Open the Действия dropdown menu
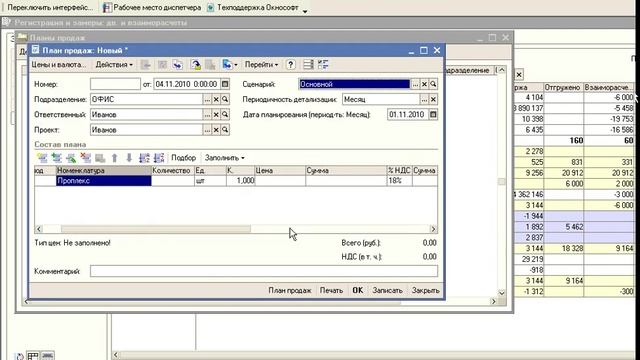 pos(114,64)
